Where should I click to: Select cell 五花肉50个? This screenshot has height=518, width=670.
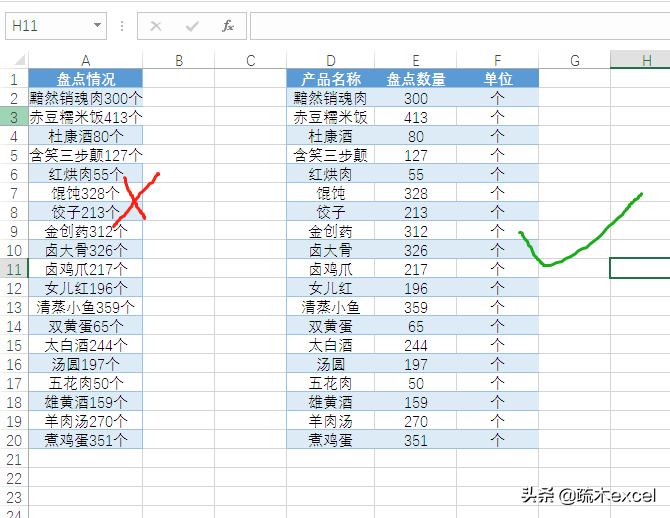coord(85,383)
